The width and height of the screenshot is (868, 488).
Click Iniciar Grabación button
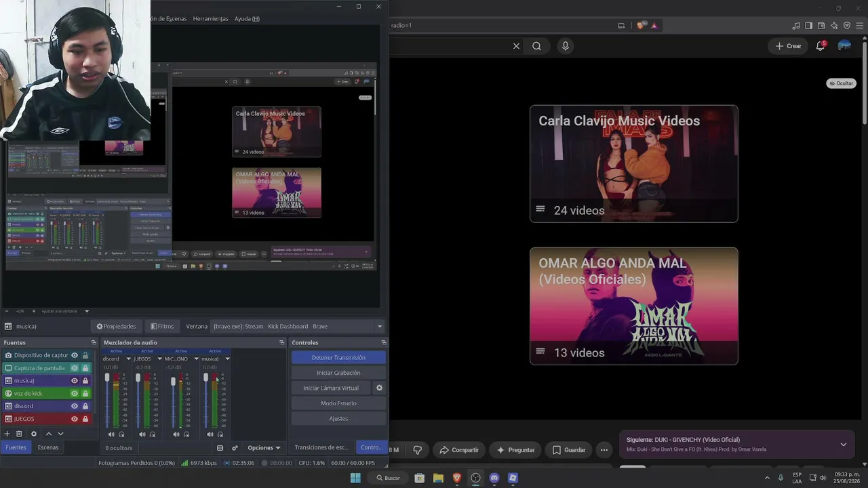click(338, 373)
